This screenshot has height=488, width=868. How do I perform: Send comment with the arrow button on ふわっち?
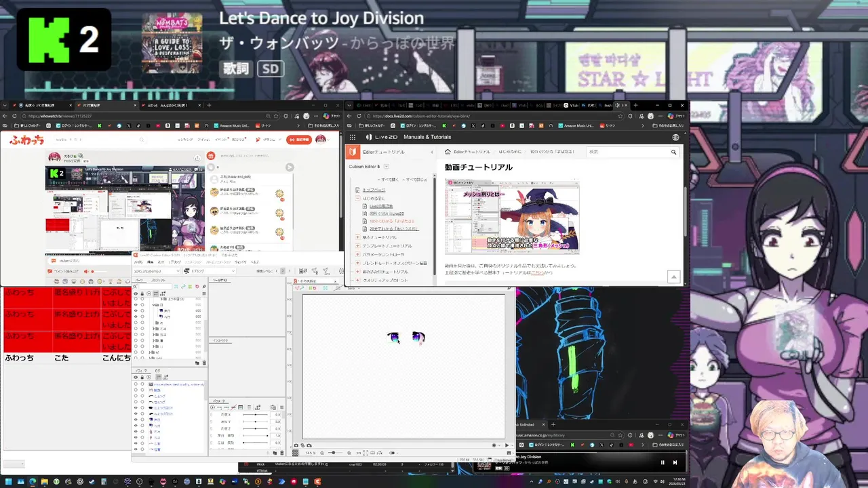click(x=290, y=167)
